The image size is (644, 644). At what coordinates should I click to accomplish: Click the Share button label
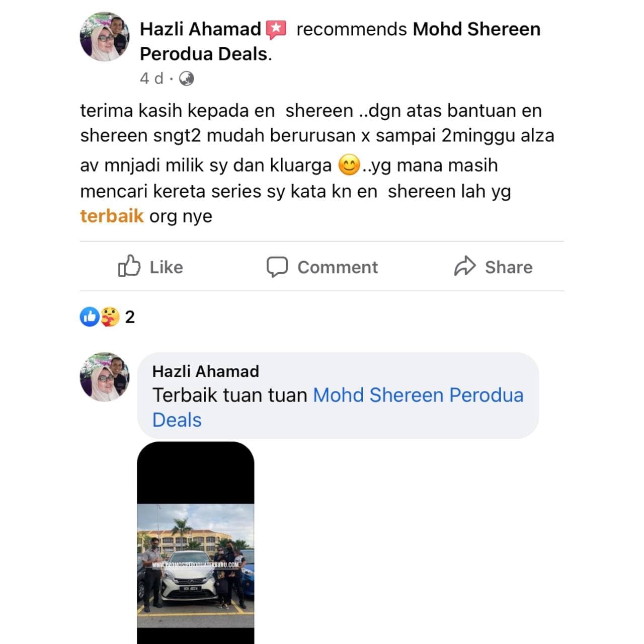tap(509, 267)
